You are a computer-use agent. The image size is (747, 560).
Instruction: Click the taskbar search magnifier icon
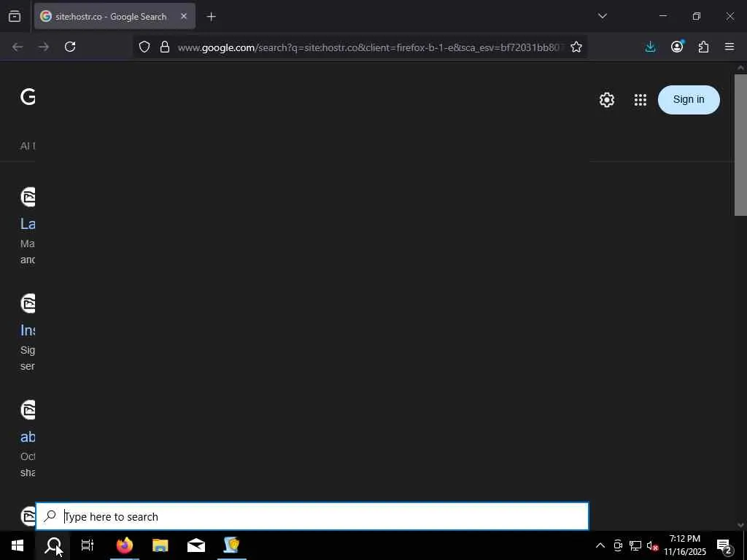(x=53, y=545)
